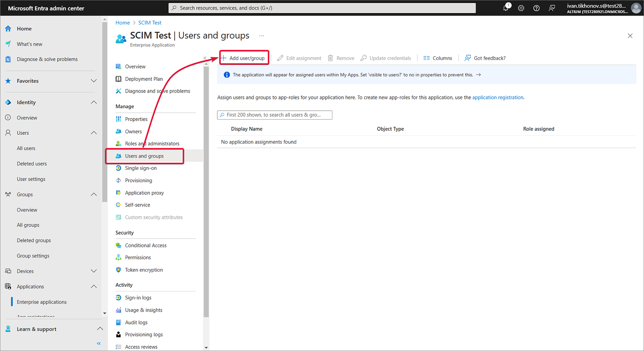Collapse the Identity section chevron
This screenshot has width=644, height=351.
coord(94,102)
